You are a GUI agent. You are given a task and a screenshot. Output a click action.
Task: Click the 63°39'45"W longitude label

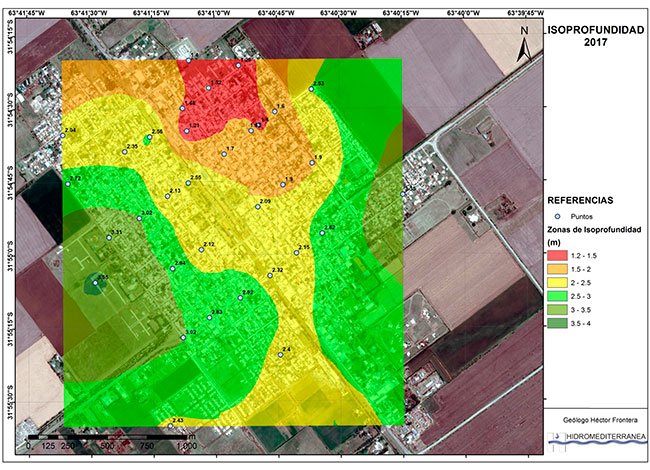pyautogui.click(x=526, y=13)
